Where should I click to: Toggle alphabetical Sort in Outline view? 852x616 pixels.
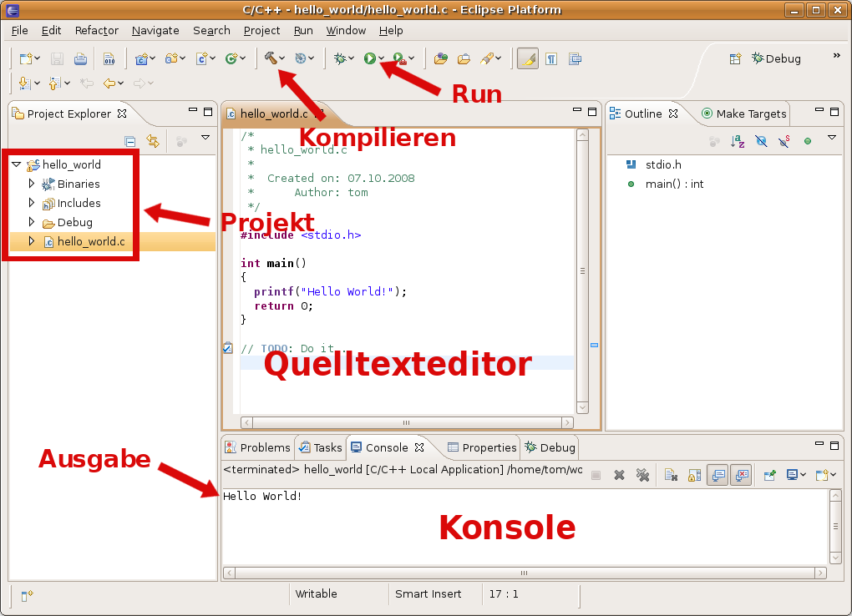click(x=738, y=141)
